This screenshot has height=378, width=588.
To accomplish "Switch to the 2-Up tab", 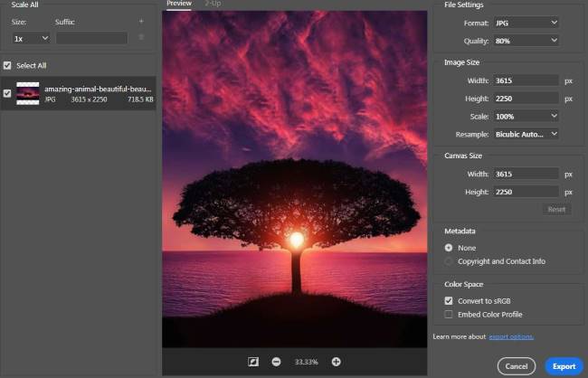I will 213,4.
